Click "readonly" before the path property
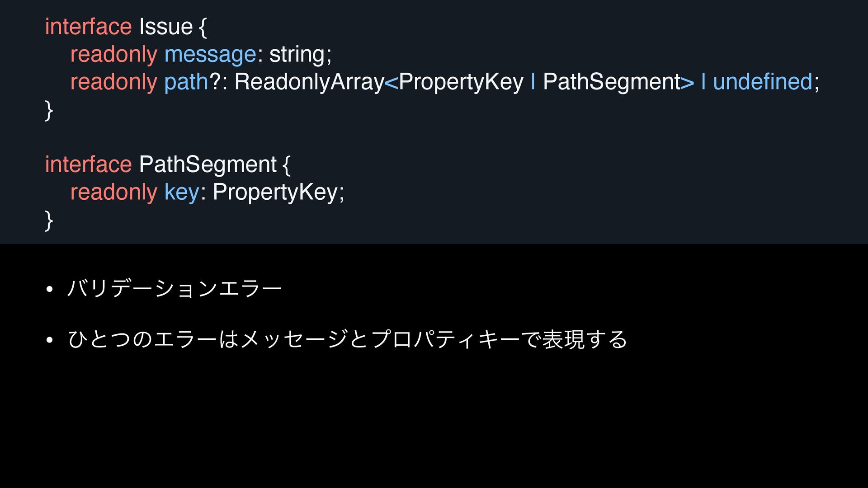Image resolution: width=868 pixels, height=488 pixels. tap(113, 82)
